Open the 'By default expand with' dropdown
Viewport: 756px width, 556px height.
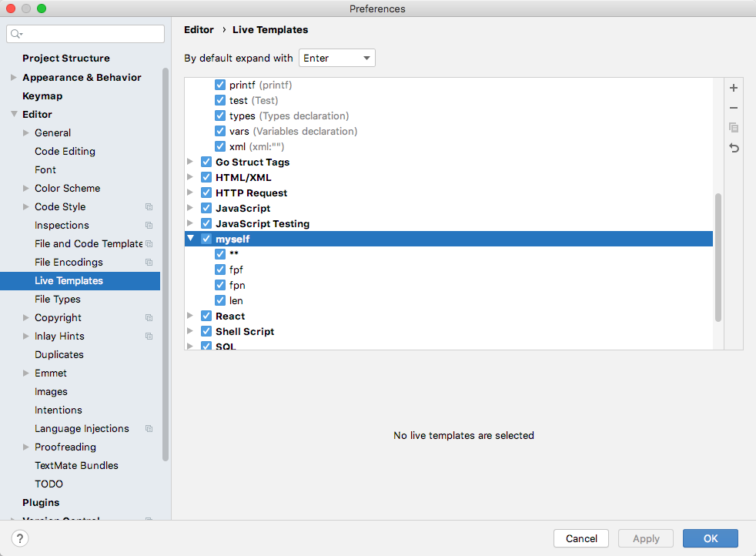337,58
